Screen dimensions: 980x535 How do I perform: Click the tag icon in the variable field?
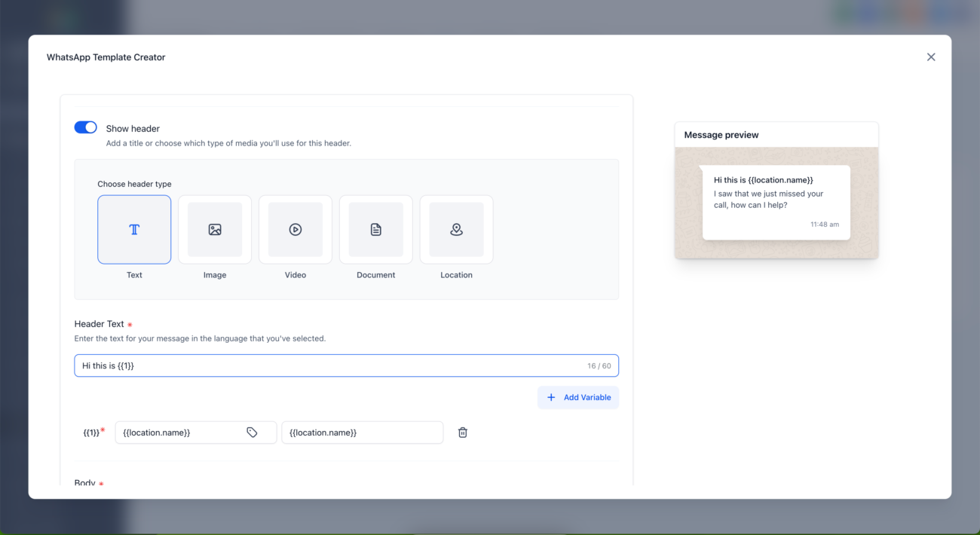coord(252,433)
